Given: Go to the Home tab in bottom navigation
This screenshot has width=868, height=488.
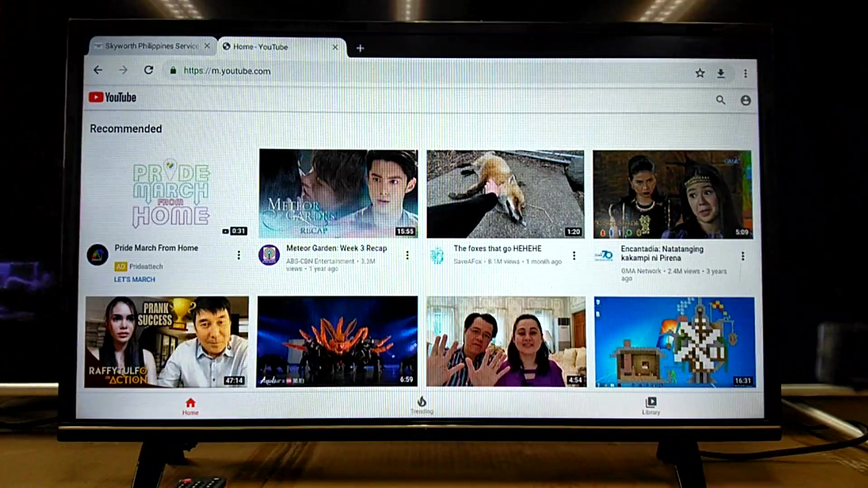Looking at the screenshot, I should pyautogui.click(x=190, y=406).
